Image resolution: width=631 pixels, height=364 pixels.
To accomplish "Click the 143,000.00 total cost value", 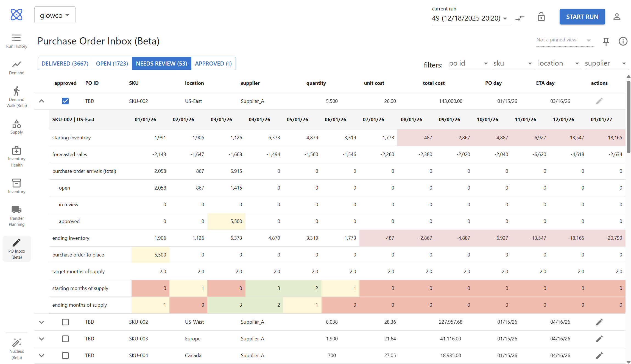I will (451, 101).
